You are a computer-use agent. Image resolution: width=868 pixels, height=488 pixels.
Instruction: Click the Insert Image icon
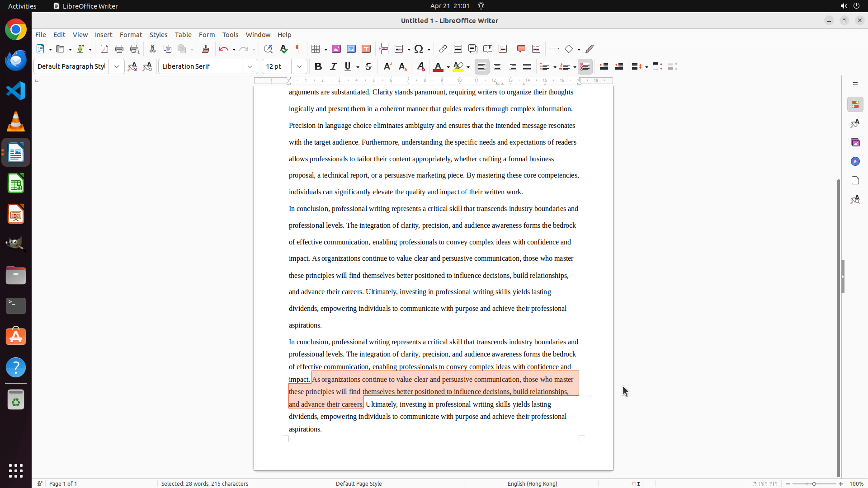pyautogui.click(x=336, y=49)
